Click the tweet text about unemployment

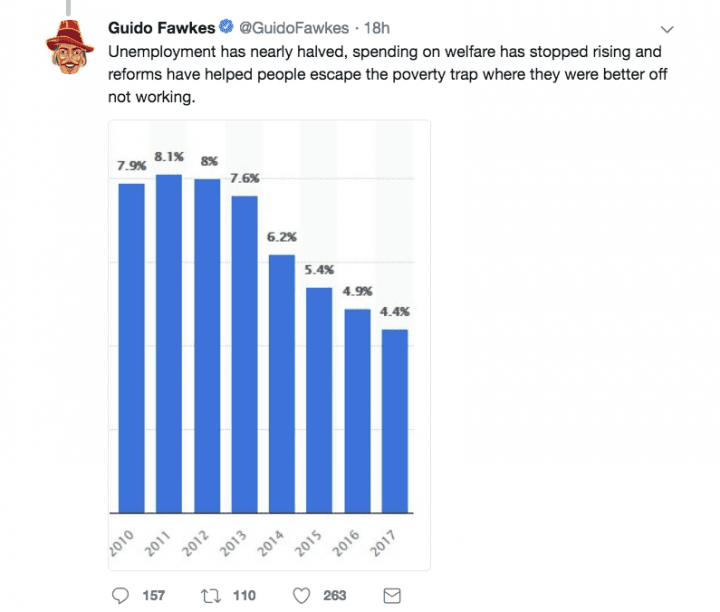(x=388, y=74)
